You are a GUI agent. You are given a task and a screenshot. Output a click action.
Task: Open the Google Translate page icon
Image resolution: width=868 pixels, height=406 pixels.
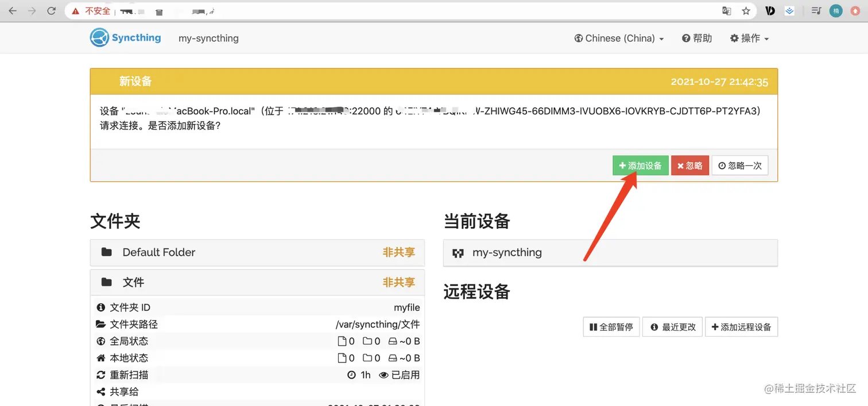click(x=727, y=11)
